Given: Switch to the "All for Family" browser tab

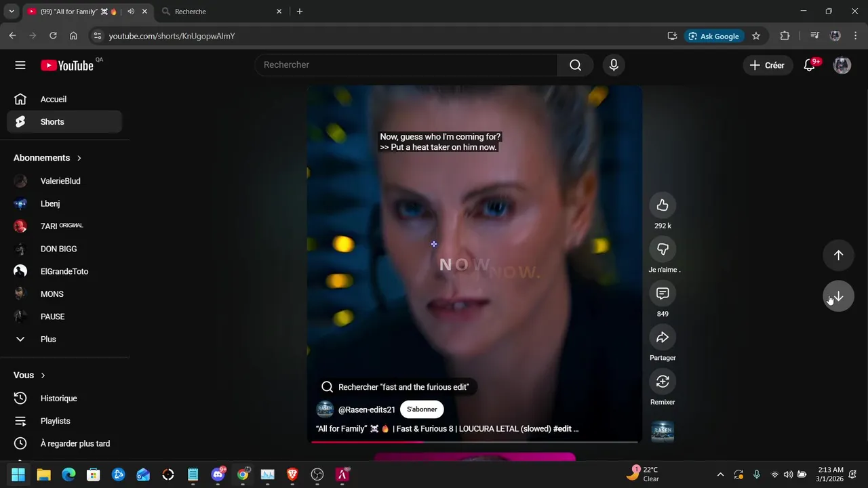Looking at the screenshot, I should [x=88, y=12].
